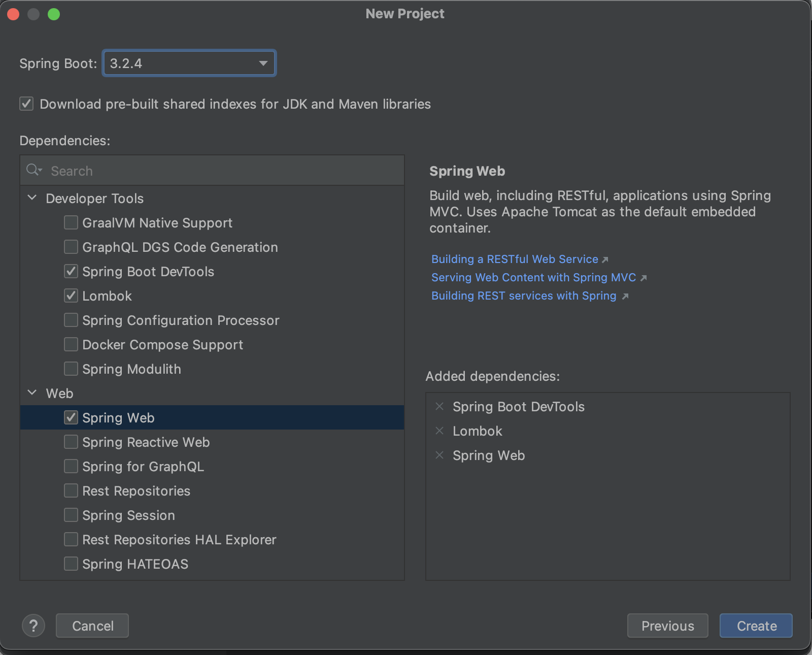Enable Rest Repositories checkbox

71,490
